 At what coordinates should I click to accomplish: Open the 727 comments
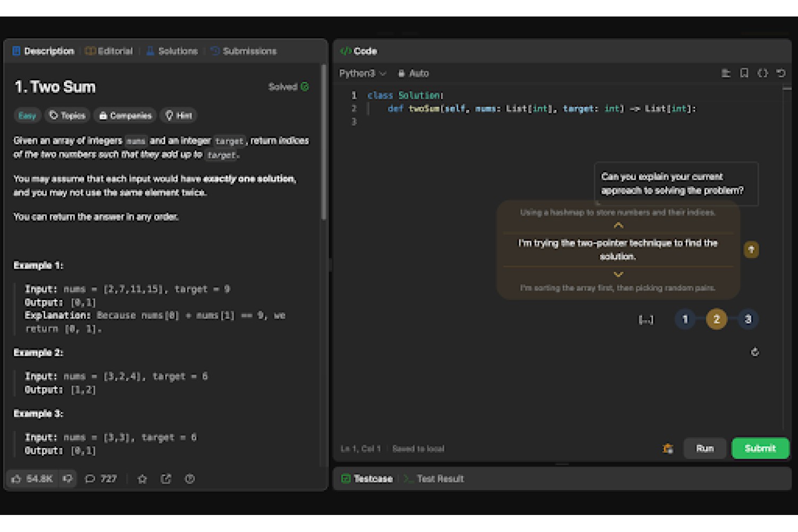101,479
